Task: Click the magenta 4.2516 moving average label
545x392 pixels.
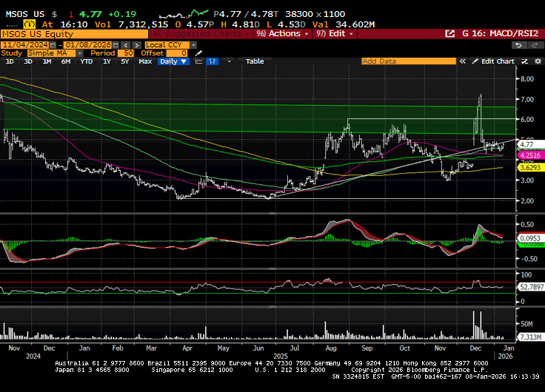Action: click(x=531, y=155)
